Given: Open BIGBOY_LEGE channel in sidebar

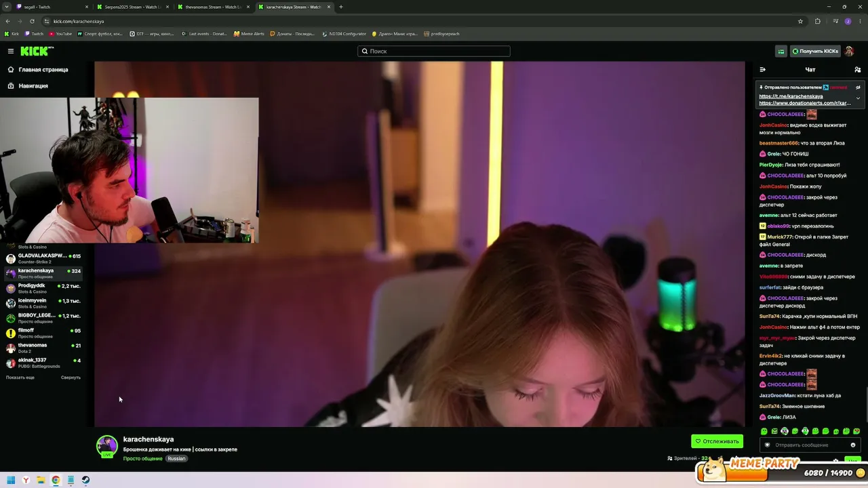Looking at the screenshot, I should pos(43,318).
